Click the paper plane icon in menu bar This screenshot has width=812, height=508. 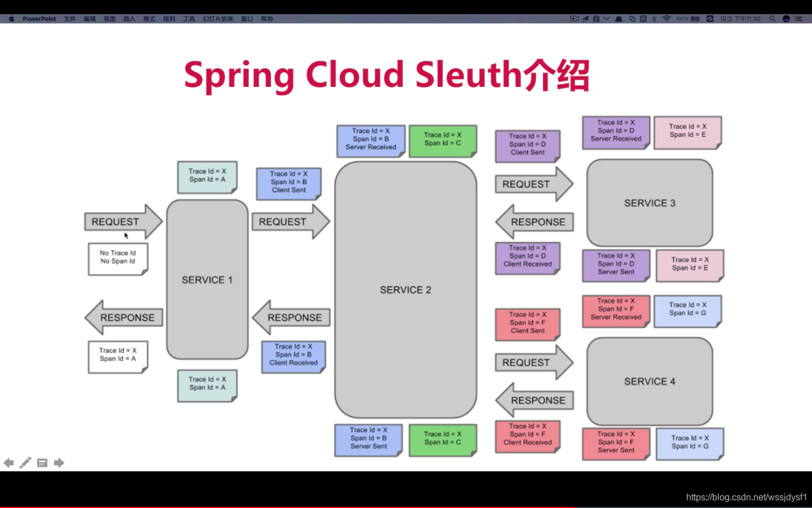(585, 19)
